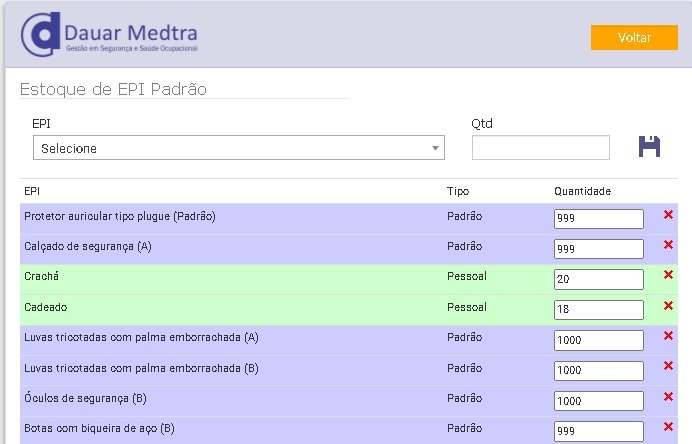Delete the Protetor auricular tipo plugue row
692x444 pixels.
668,214
